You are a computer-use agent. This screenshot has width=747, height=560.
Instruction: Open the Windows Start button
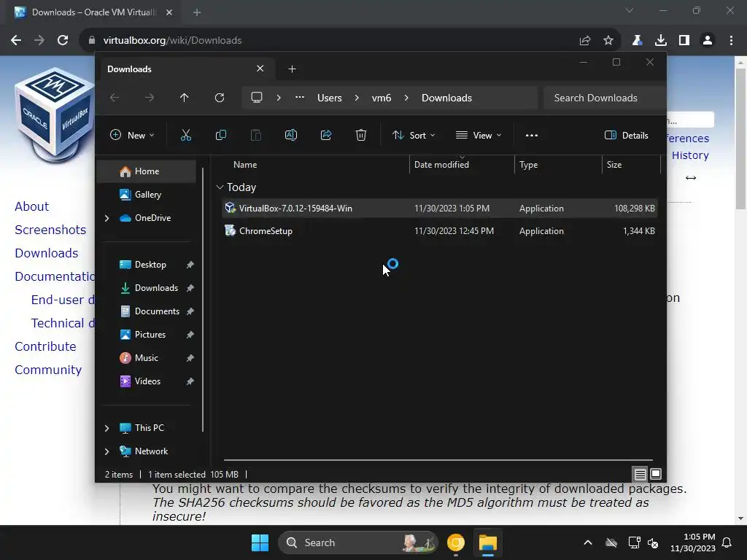[x=260, y=542]
